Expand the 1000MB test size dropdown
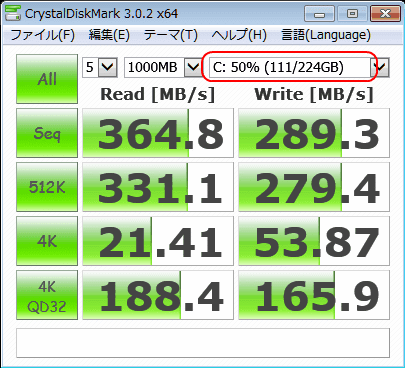This screenshot has height=368, width=405. point(193,67)
